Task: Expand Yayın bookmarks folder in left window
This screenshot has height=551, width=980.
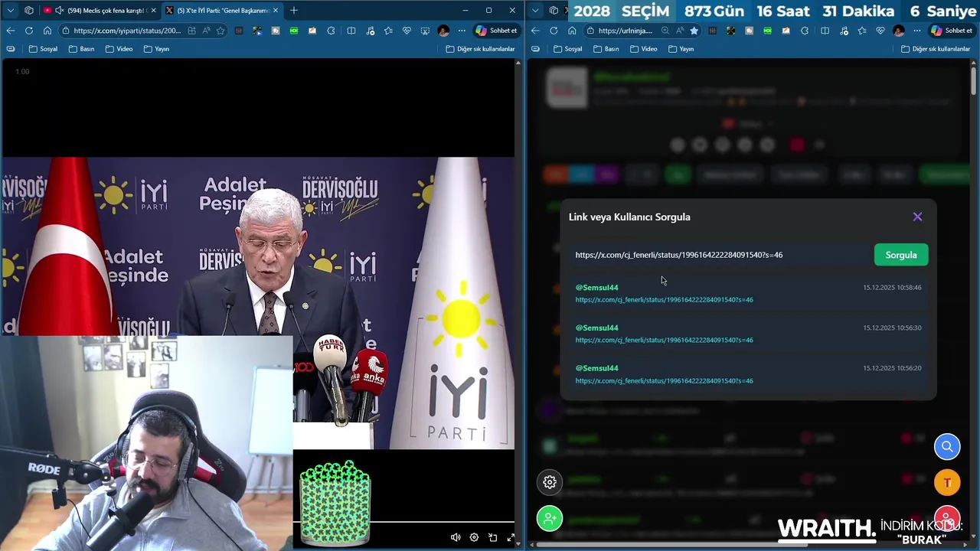Action: click(x=156, y=49)
